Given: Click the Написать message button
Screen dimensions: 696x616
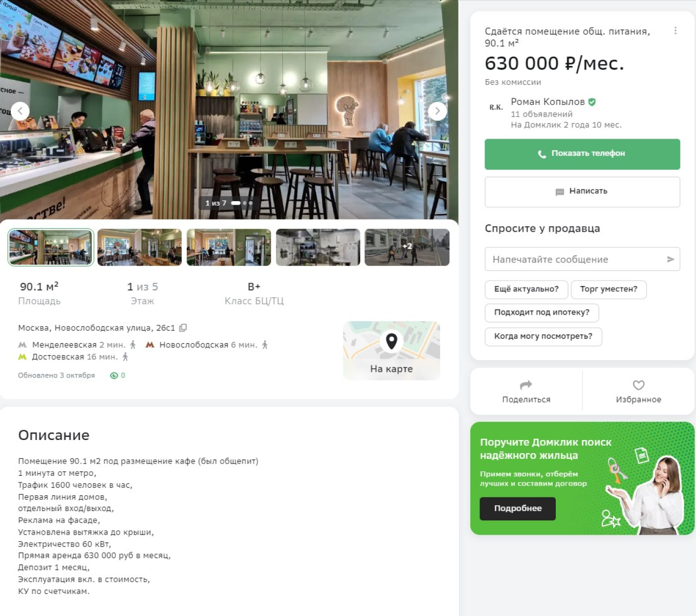Looking at the screenshot, I should coord(582,192).
